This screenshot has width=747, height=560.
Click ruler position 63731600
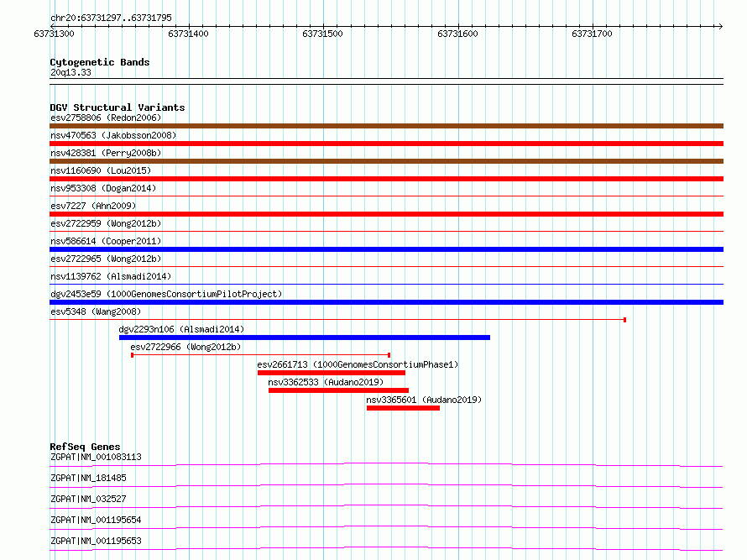pyautogui.click(x=457, y=34)
